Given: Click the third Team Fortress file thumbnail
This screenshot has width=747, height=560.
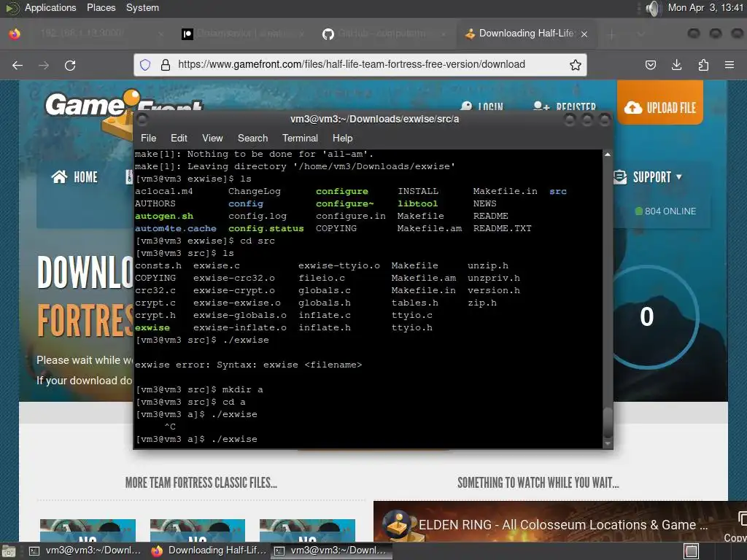Looking at the screenshot, I should [307, 531].
